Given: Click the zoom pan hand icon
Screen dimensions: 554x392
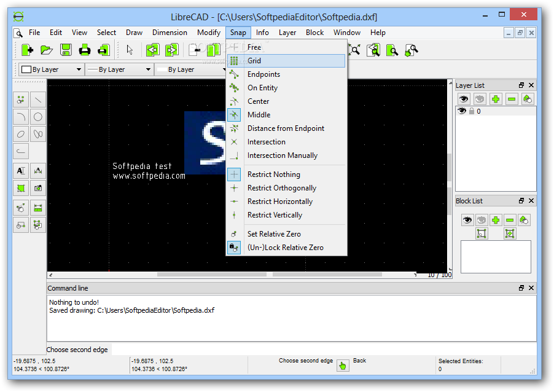Looking at the screenshot, I should [x=412, y=50].
